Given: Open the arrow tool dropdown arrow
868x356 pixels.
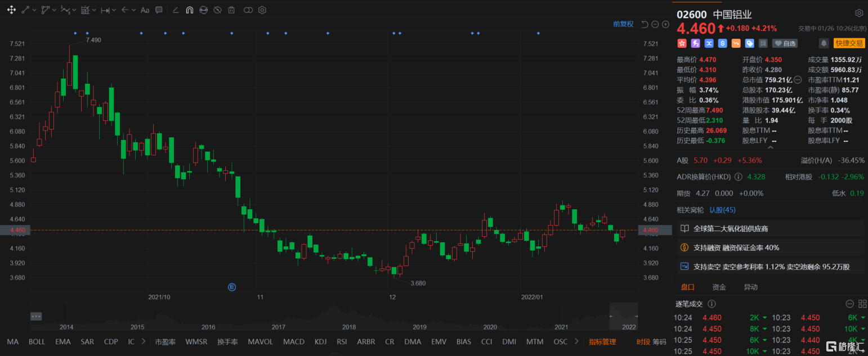Looking at the screenshot, I should tap(134, 10).
